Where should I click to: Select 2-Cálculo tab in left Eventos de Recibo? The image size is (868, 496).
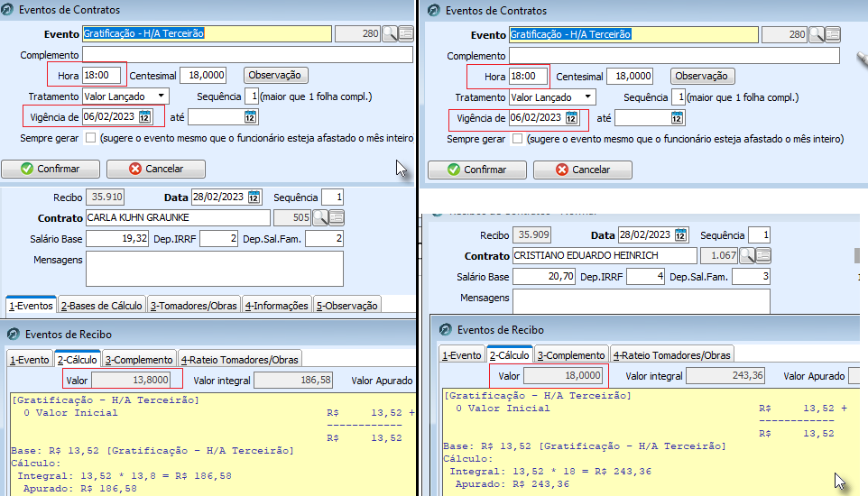click(x=78, y=359)
